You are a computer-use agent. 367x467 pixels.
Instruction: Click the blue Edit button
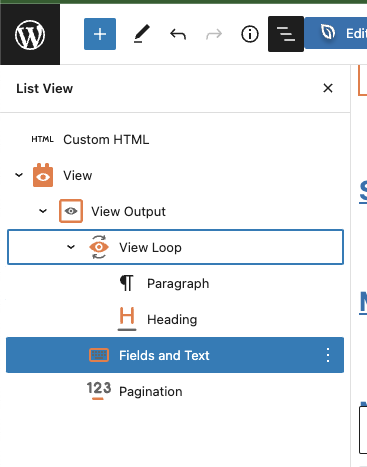click(x=336, y=33)
